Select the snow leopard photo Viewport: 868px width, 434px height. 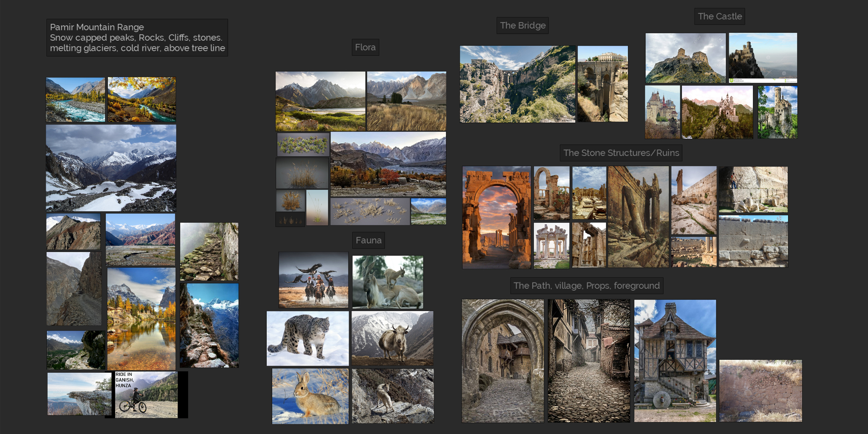pyautogui.click(x=307, y=338)
